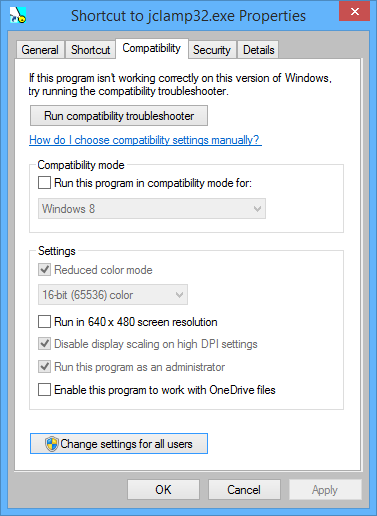
Task: Click the arrow of the Windows 8 combo box
Action: click(x=257, y=209)
